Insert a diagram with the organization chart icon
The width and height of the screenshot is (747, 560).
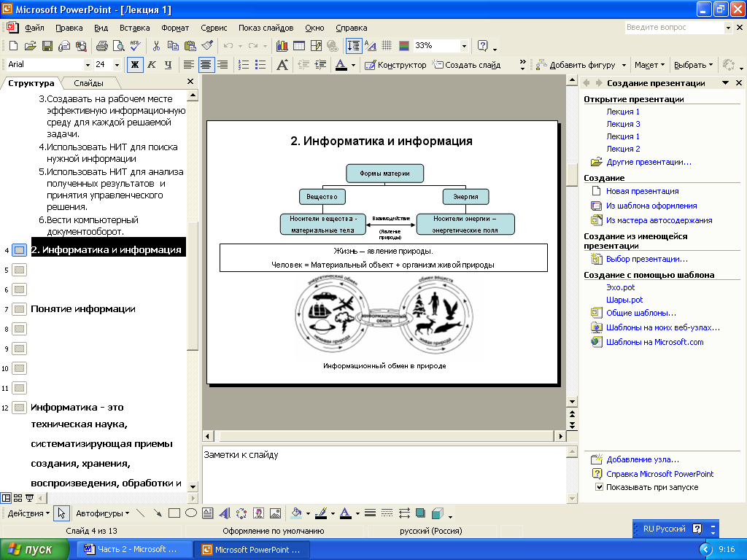click(x=241, y=513)
